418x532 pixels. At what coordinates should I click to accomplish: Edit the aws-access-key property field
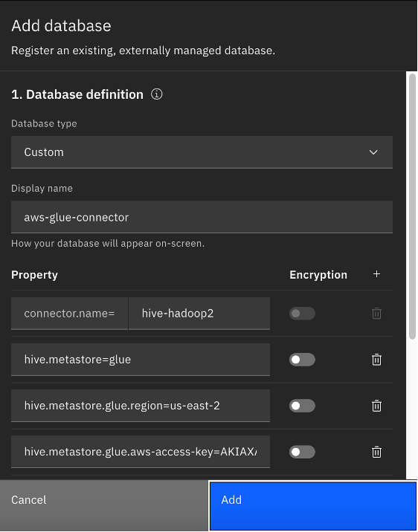(x=141, y=452)
